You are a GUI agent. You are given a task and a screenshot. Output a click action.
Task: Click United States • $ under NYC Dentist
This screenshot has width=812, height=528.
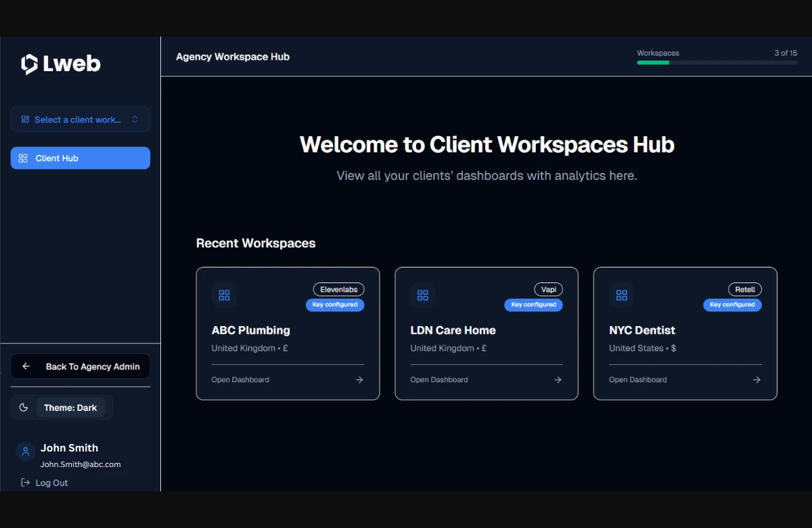click(643, 349)
